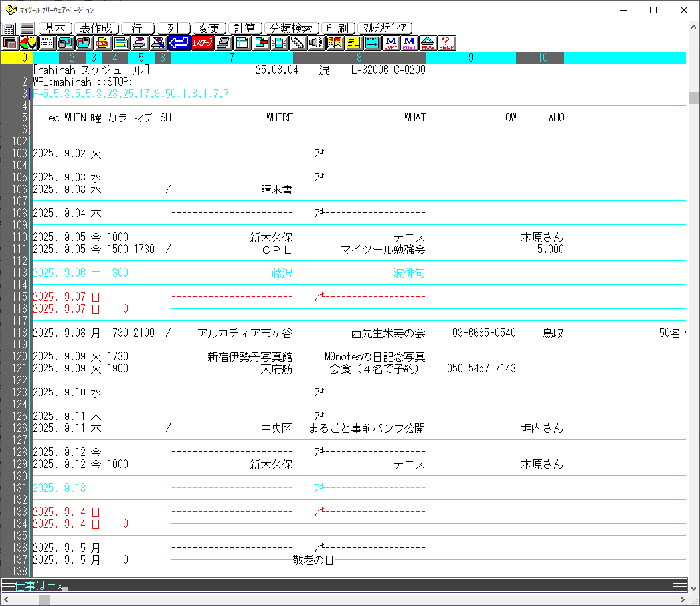The width and height of the screenshot is (700, 606).
Task: Click the printer toolbar icon
Action: [139, 43]
